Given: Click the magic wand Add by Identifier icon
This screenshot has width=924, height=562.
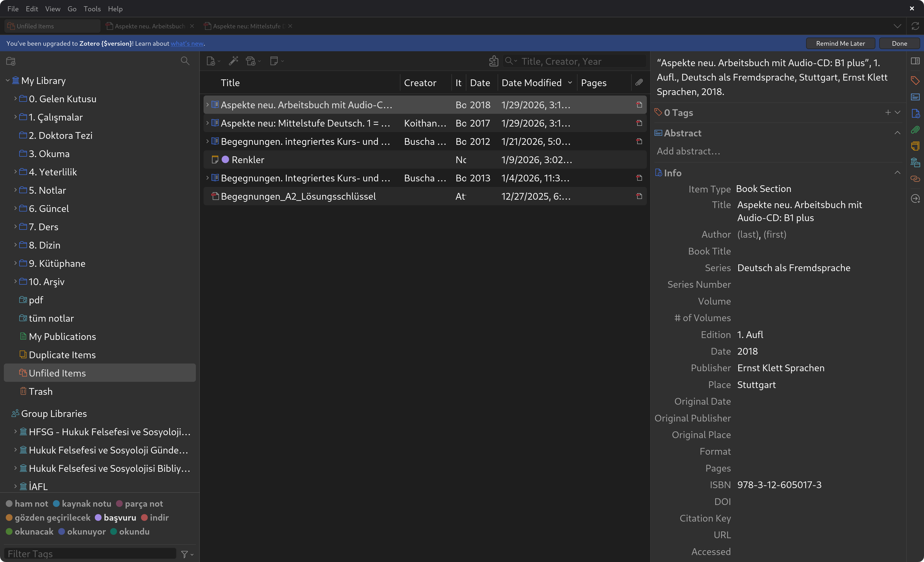Looking at the screenshot, I should pos(233,61).
